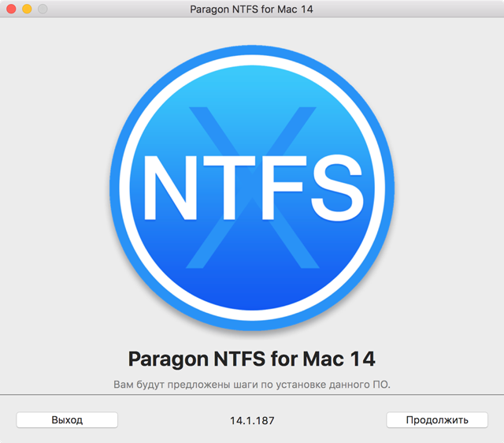This screenshot has width=504, height=443.
Task: Click the bold heading Paragon NTFS for Mac 14
Action: (252, 359)
